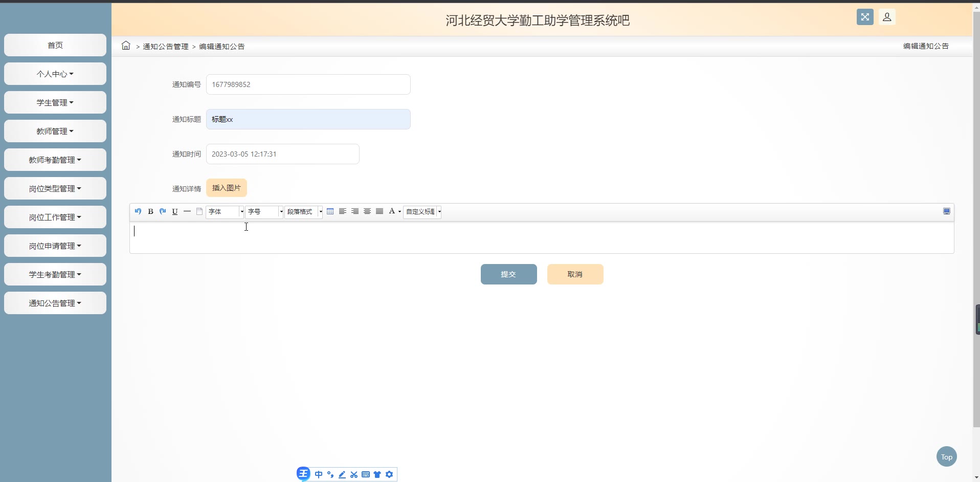Toggle editor fullscreen icon at toolbar right

(x=947, y=211)
